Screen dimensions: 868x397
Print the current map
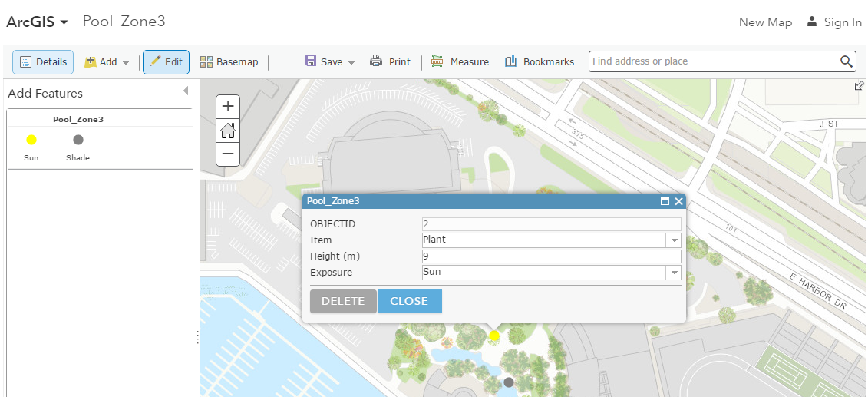click(390, 62)
